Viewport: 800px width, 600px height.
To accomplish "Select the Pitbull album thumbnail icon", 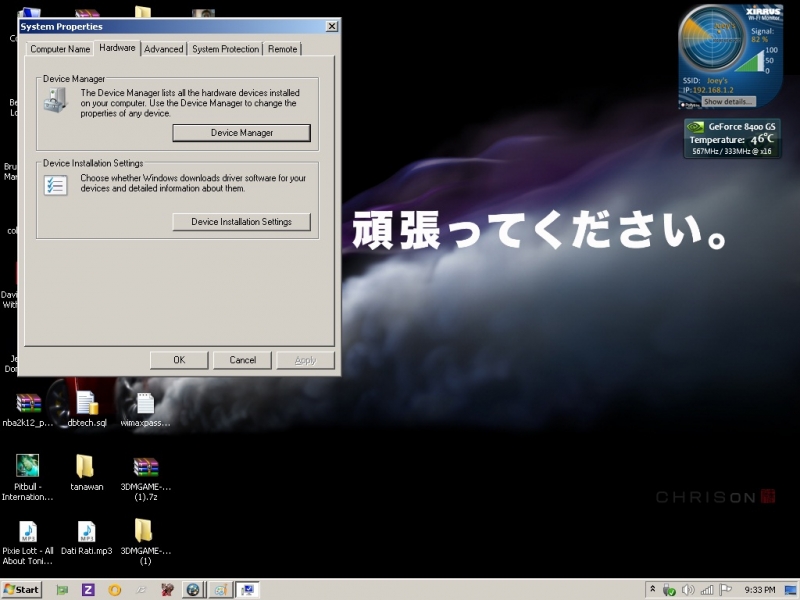I will tap(28, 466).
